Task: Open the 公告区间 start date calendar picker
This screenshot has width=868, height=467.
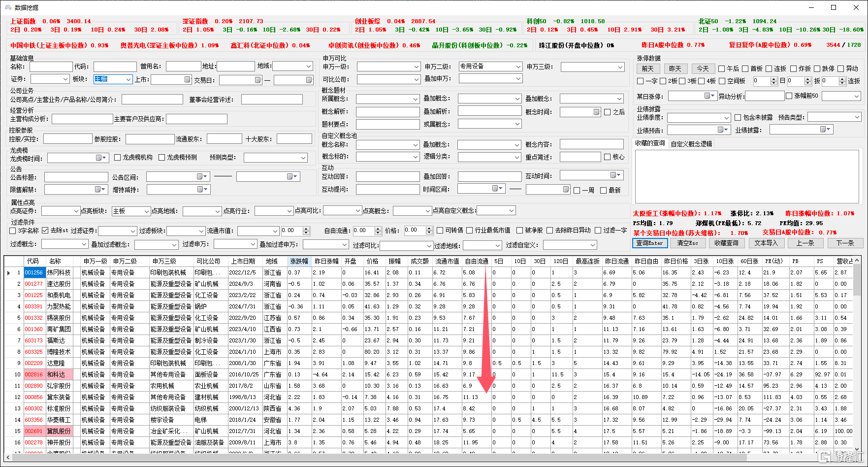Action: 202,176
